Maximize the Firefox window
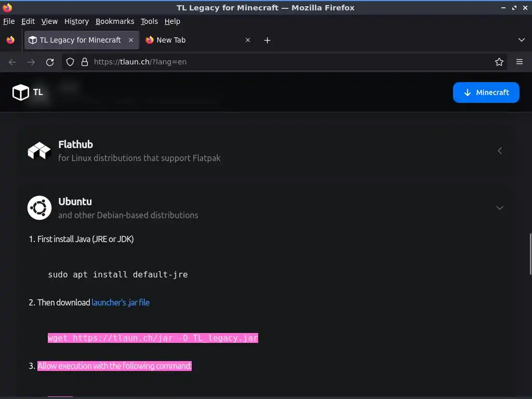This screenshot has height=399, width=532. pos(514,7)
